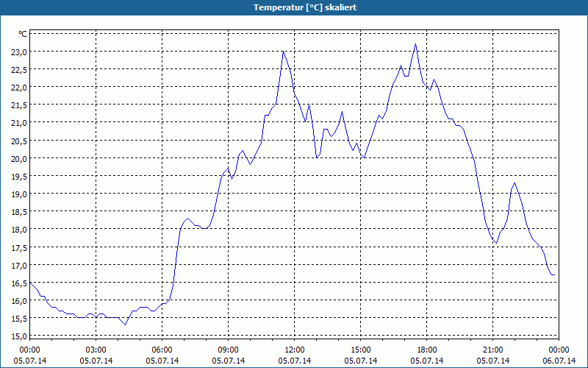Click the curve's highest peak after 17:00

click(x=415, y=44)
